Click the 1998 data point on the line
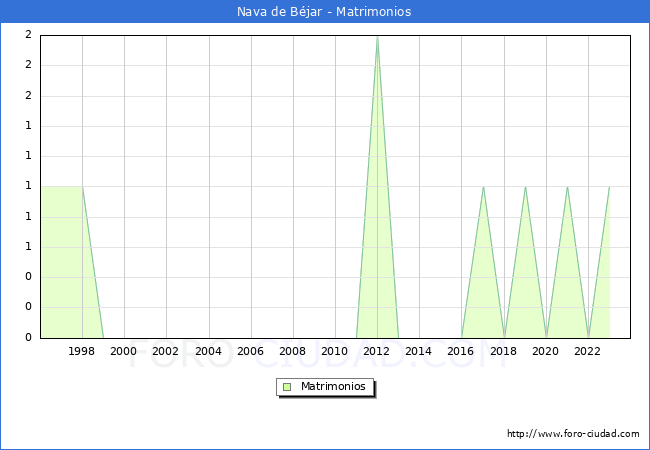 [82, 187]
